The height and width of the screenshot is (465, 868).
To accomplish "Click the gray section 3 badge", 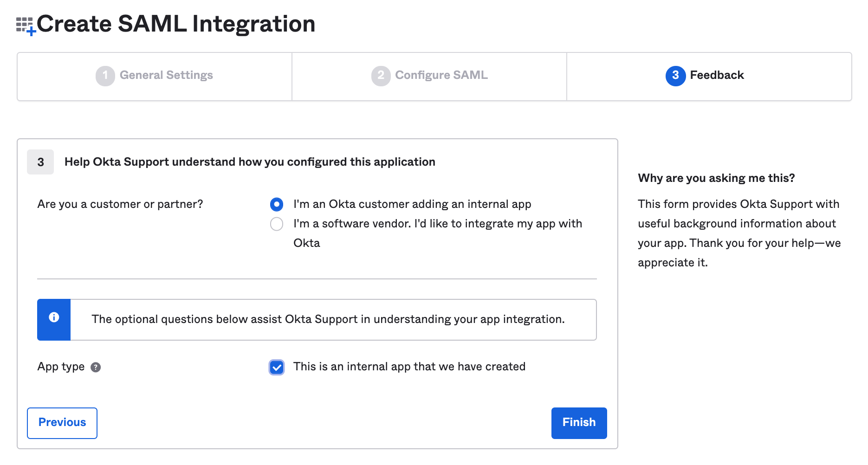I will click(40, 162).
